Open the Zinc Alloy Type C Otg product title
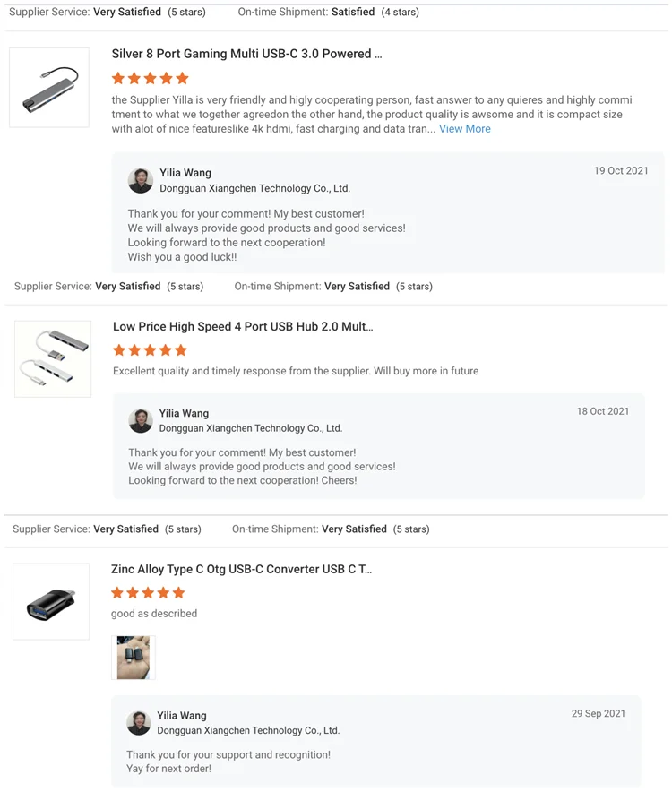Viewport: 672px width, 792px height. point(241,569)
